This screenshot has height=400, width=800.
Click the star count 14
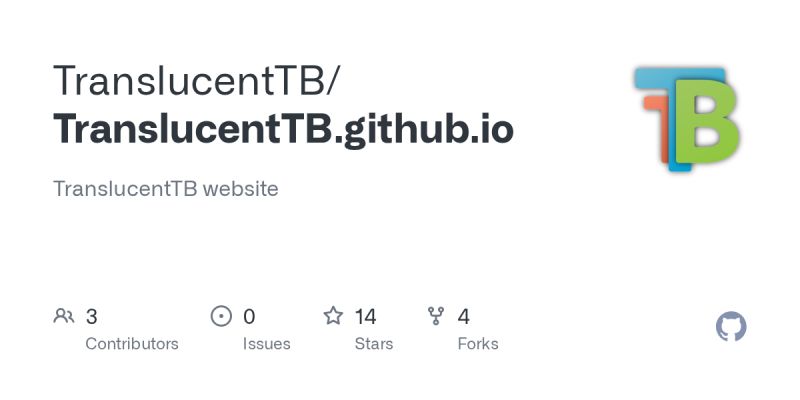(x=366, y=317)
